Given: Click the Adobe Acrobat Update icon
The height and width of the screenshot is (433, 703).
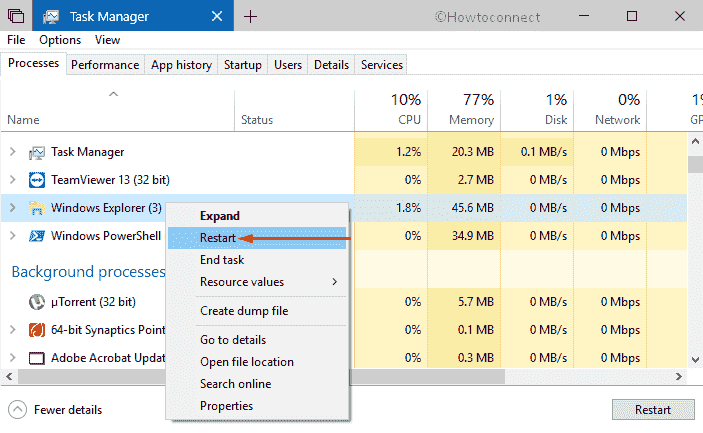Looking at the screenshot, I should [37, 358].
